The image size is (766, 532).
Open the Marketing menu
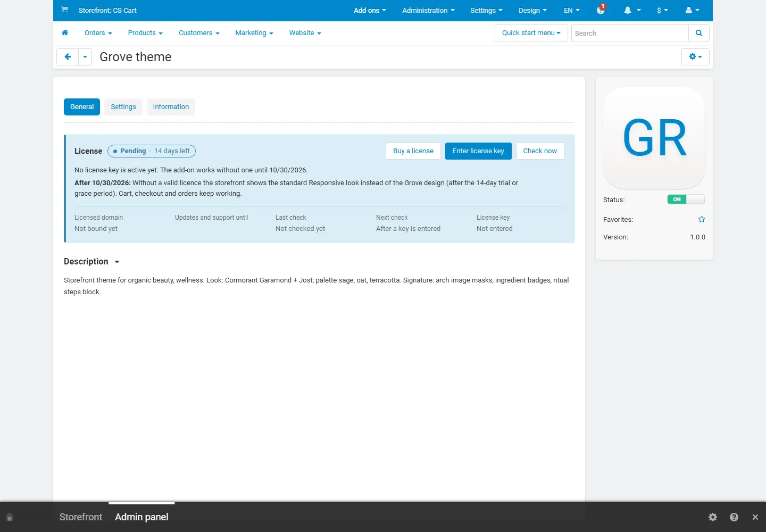point(254,33)
